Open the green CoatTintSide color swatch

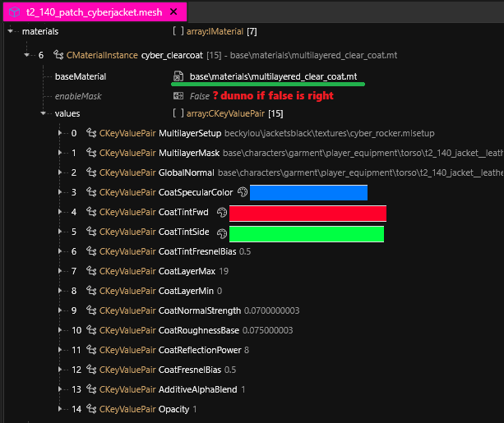click(x=307, y=233)
